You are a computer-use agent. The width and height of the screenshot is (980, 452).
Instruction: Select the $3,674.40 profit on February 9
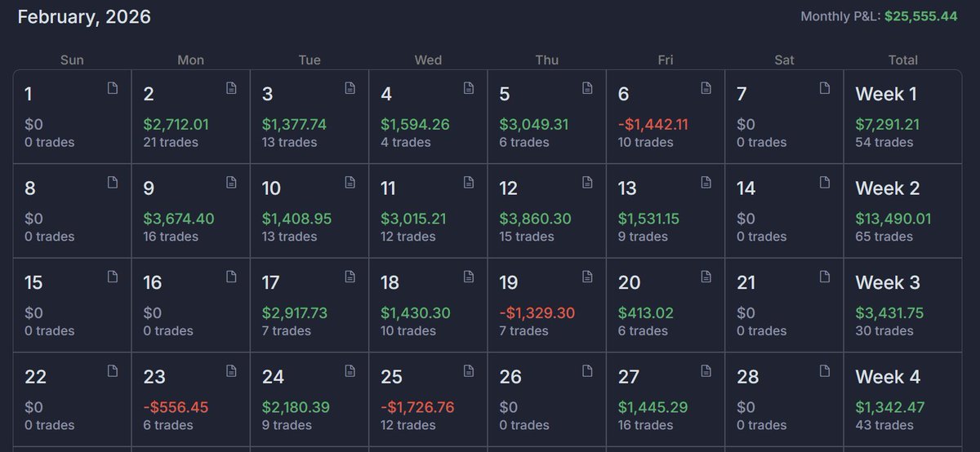179,219
